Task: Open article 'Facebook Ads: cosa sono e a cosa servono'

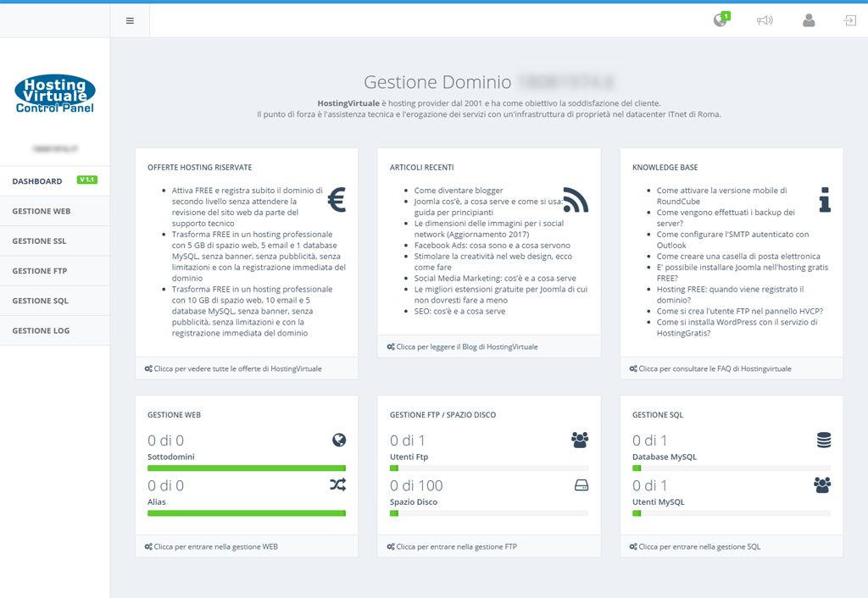Action: [492, 245]
